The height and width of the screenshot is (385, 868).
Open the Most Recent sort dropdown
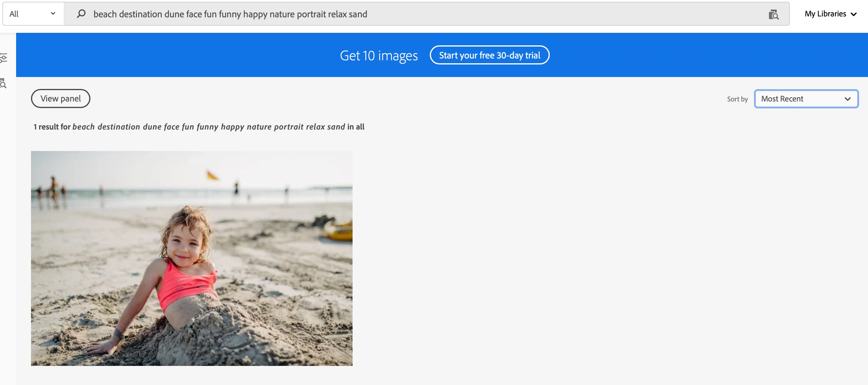(805, 99)
